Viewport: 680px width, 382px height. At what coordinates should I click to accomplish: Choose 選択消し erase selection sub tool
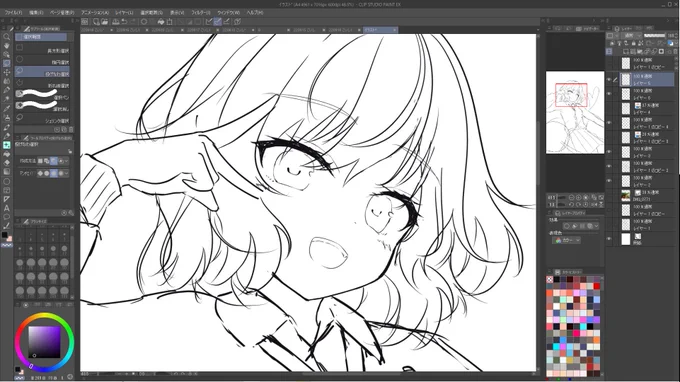[x=42, y=106]
